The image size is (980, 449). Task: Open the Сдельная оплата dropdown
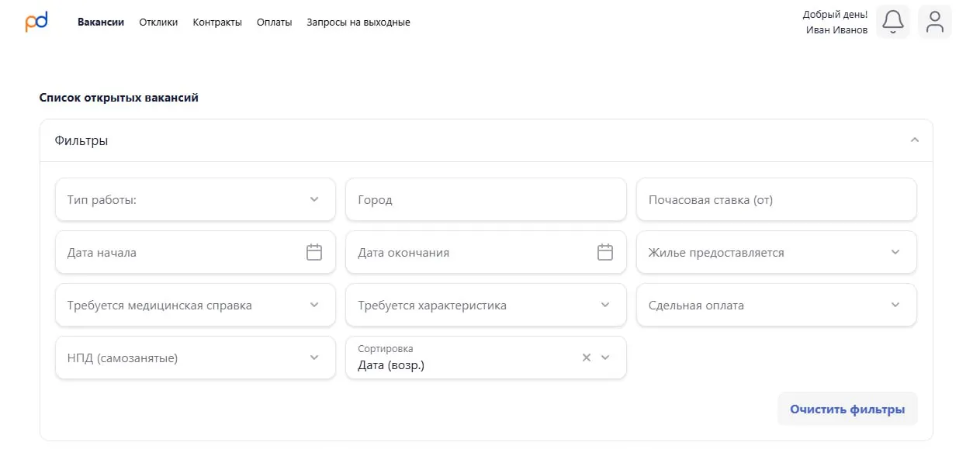click(895, 305)
